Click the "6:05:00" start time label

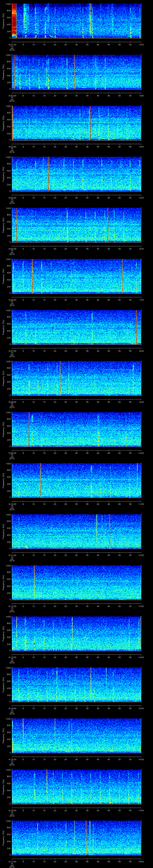12,249
